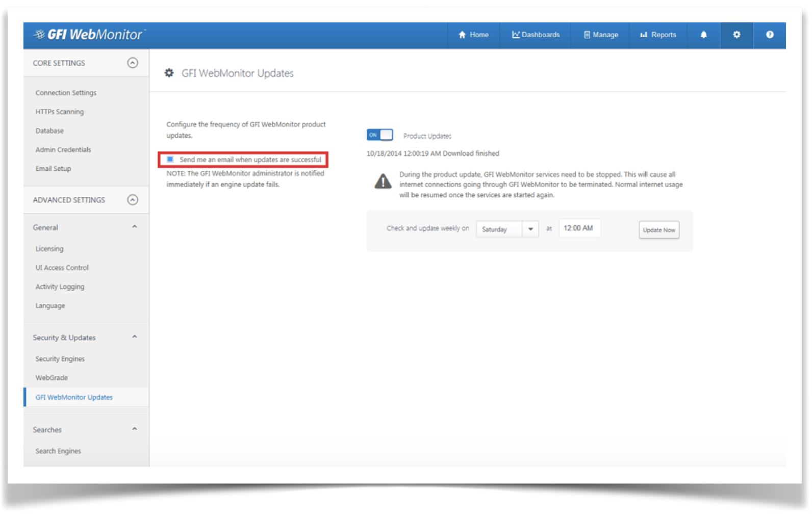Click the 12:00 AM time field
This screenshot has width=812, height=516.
click(x=579, y=228)
